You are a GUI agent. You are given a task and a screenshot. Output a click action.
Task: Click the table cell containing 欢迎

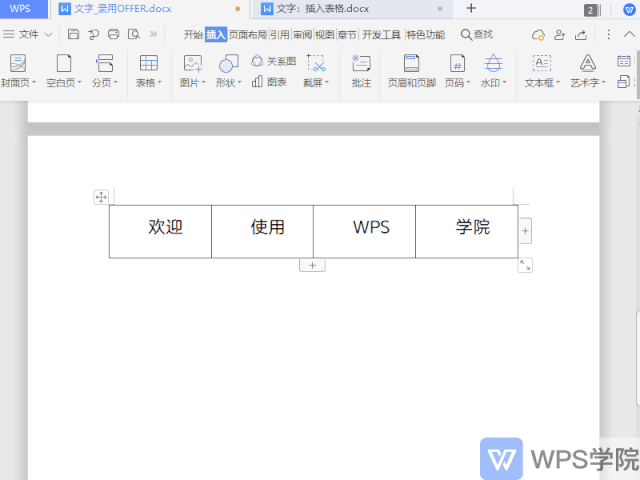(x=160, y=231)
